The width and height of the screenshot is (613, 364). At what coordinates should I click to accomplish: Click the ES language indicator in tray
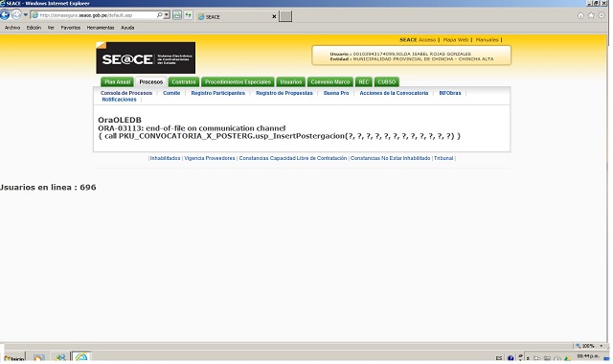pyautogui.click(x=499, y=357)
